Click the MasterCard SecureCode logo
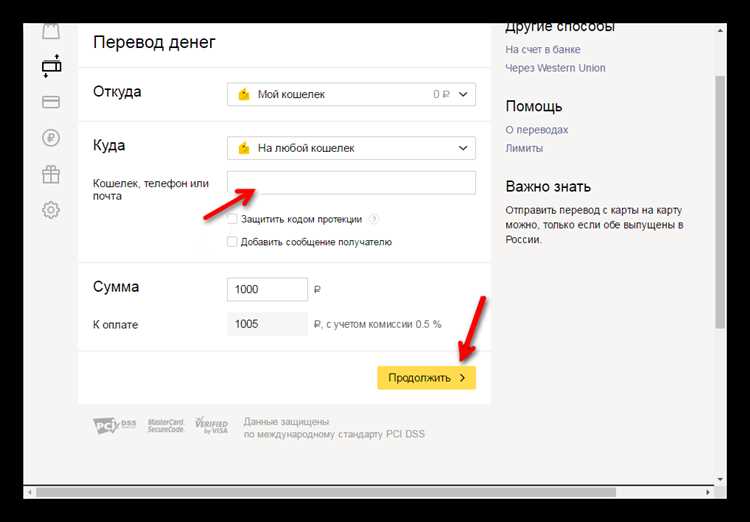This screenshot has width=750, height=522. 166,426
